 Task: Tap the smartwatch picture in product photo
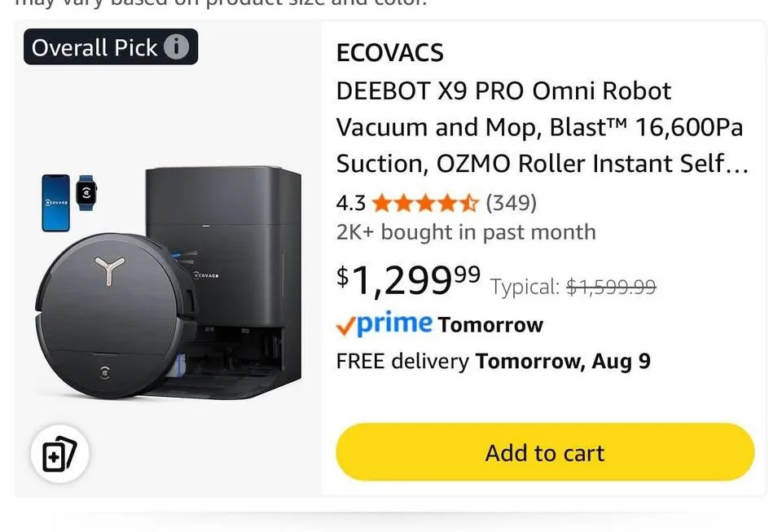(x=86, y=192)
